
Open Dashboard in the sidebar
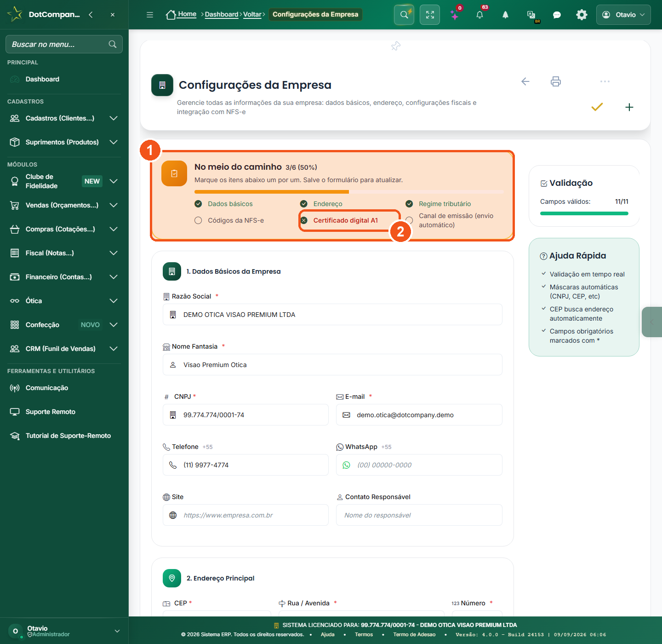[64, 79]
